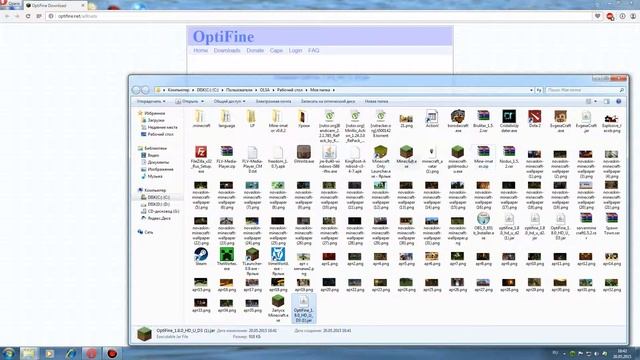Open the Downloads link on OptiFine page
The height and width of the screenshot is (360, 640).
coord(227,51)
